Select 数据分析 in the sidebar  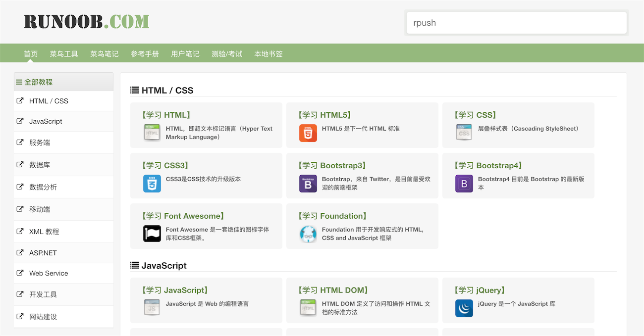click(63, 187)
